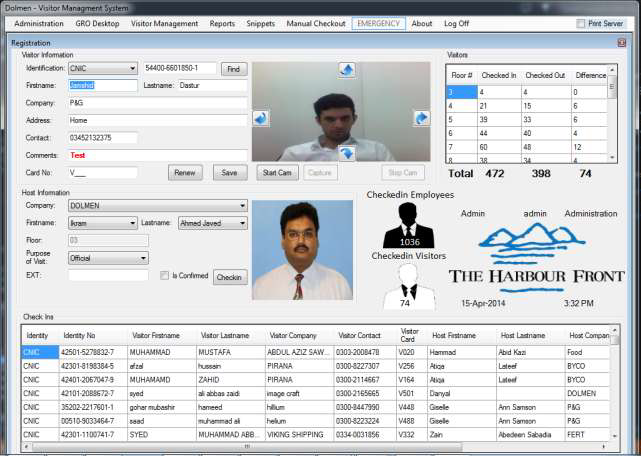Open the Manual Checkout menu
Image resolution: width=641 pixels, height=456 pixels.
point(316,24)
